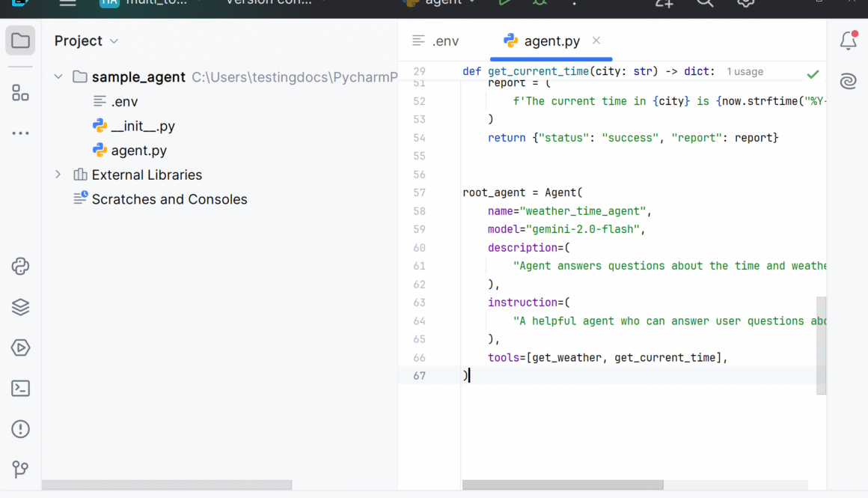Click the green inspection checkmark indicator

click(x=813, y=75)
